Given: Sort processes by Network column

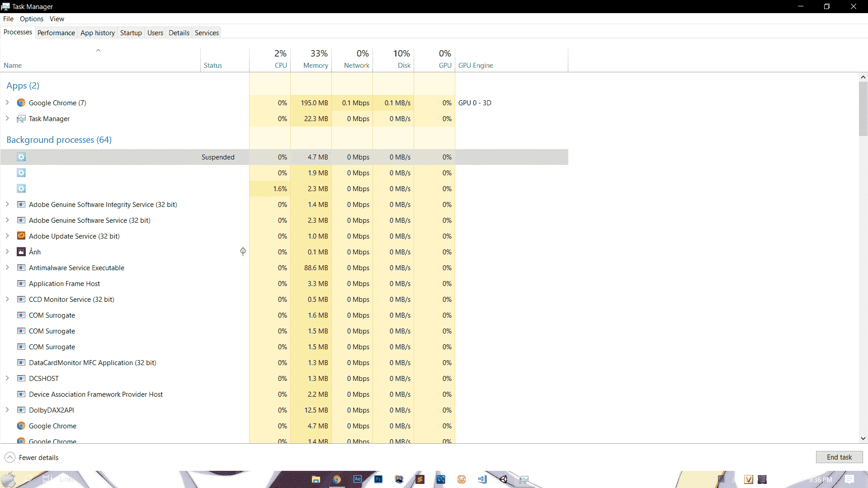Looking at the screenshot, I should [352, 59].
